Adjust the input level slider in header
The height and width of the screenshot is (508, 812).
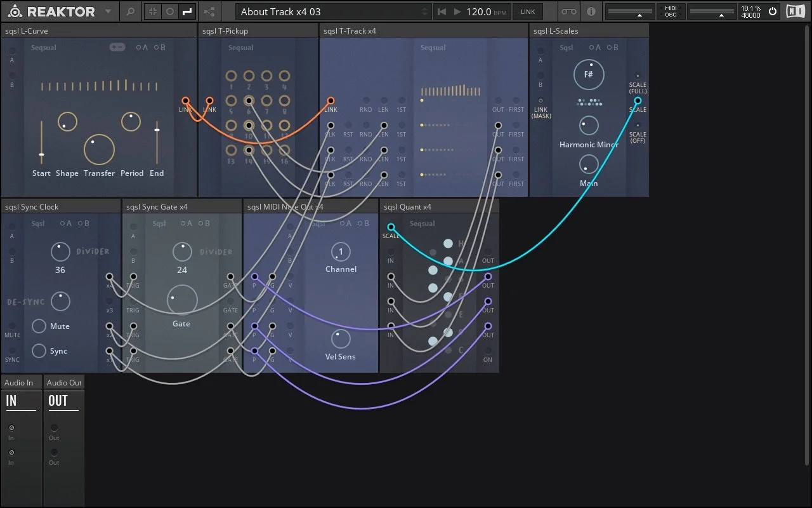pos(631,11)
